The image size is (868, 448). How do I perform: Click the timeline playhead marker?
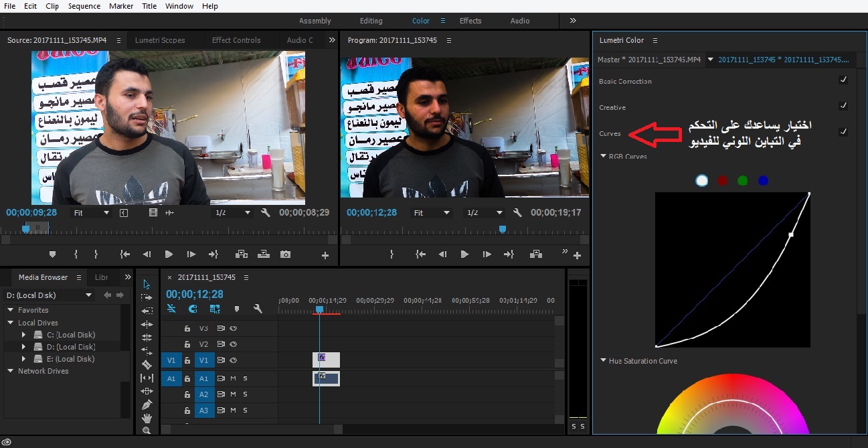[320, 309]
